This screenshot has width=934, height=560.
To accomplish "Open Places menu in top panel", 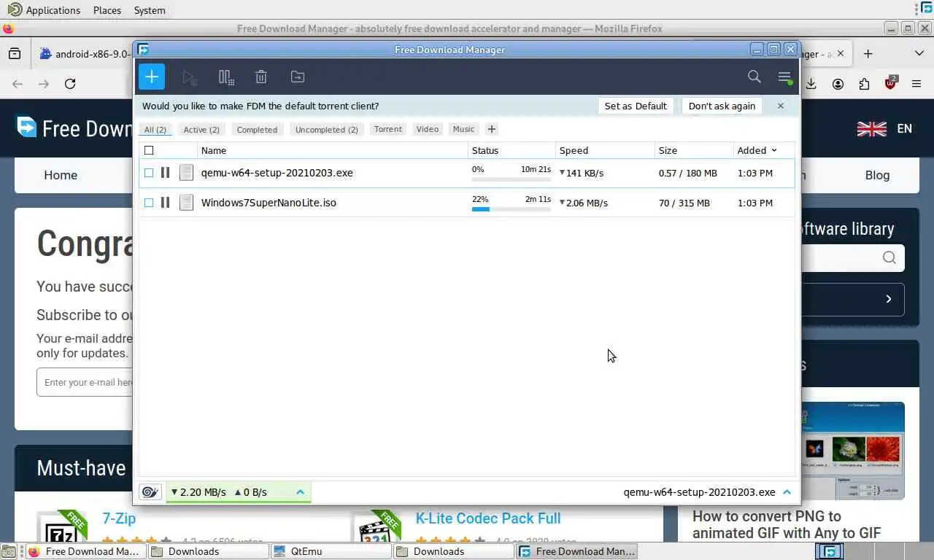I will pos(107,10).
